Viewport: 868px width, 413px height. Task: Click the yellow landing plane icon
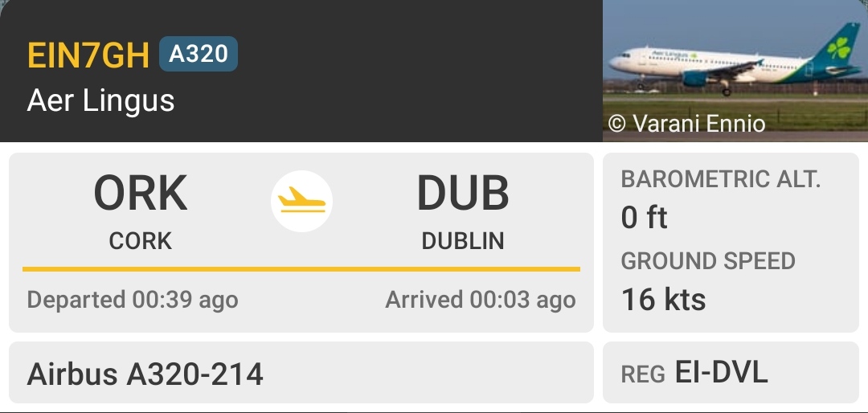301,201
